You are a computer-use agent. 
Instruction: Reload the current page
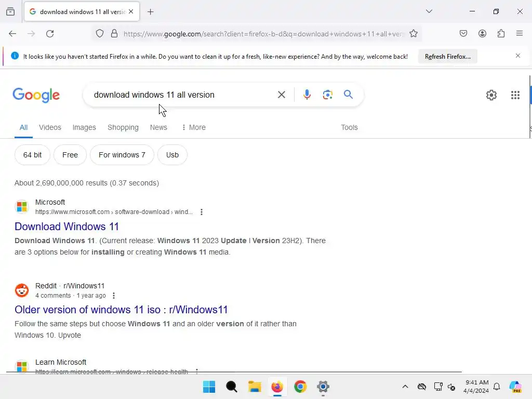(50, 34)
